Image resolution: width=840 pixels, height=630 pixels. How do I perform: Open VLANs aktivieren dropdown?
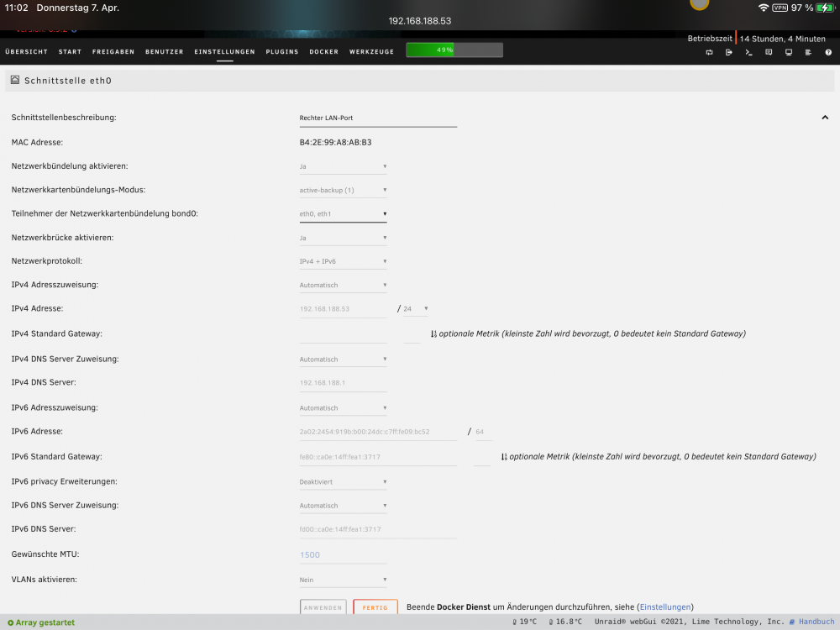343,580
